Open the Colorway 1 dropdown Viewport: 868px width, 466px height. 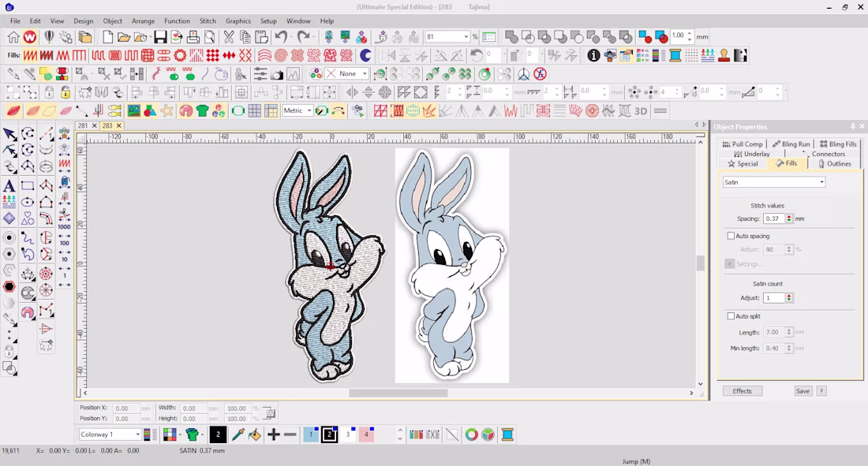pyautogui.click(x=110, y=434)
